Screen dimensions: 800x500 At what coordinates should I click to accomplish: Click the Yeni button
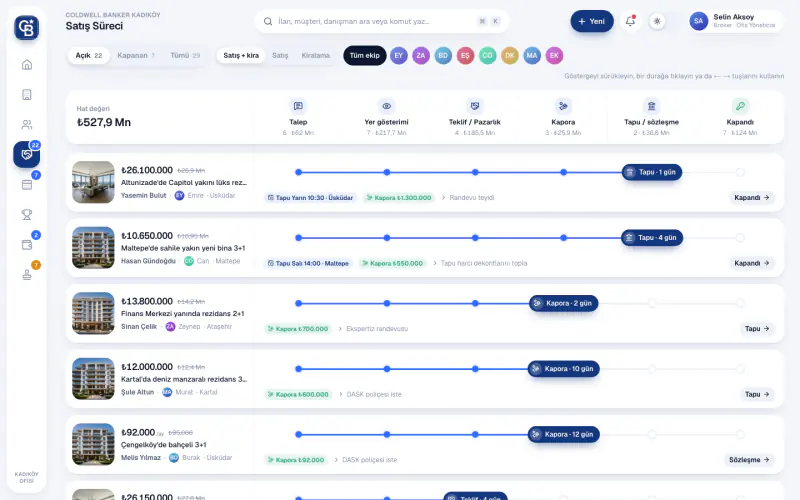pyautogui.click(x=592, y=21)
